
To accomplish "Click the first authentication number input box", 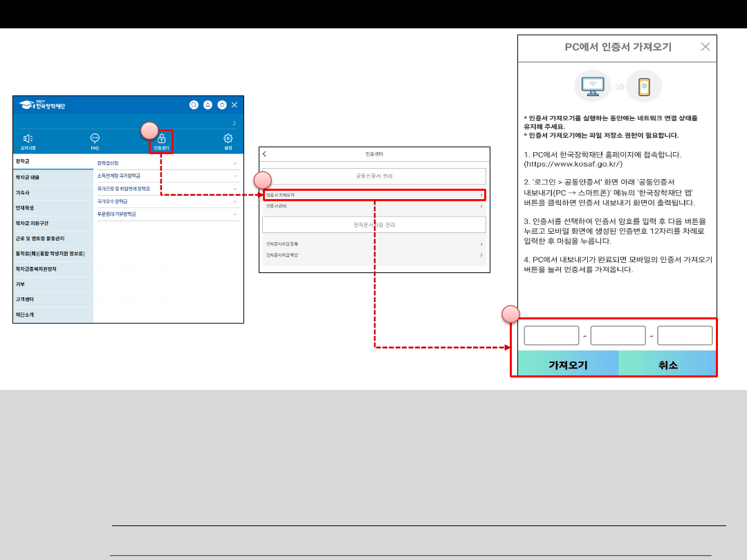I will pyautogui.click(x=551, y=336).
